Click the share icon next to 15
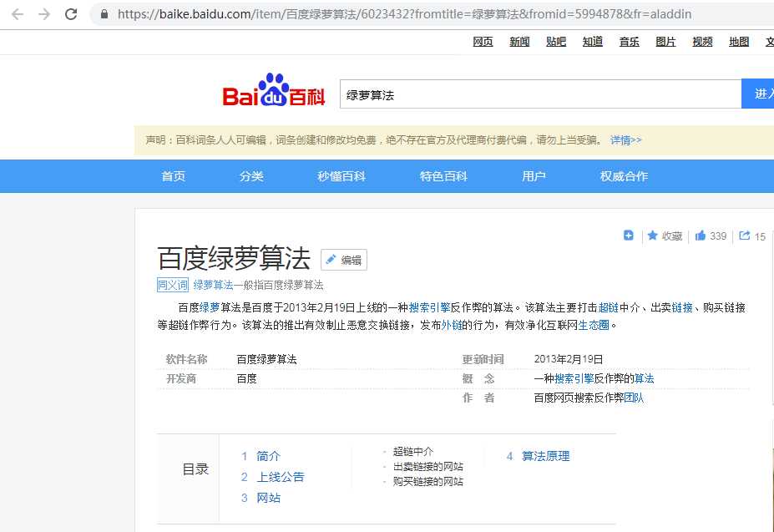Viewport: 774px width, 532px height. pyautogui.click(x=745, y=236)
